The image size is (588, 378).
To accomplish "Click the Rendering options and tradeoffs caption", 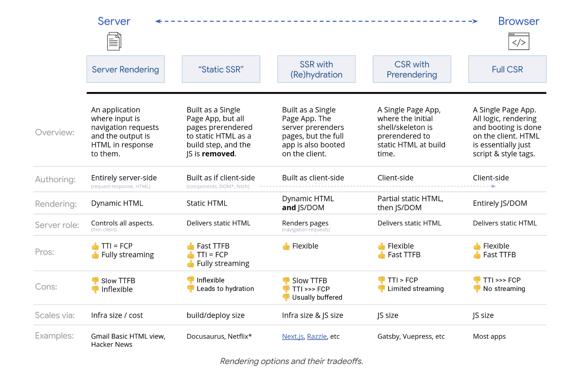I will [291, 361].
